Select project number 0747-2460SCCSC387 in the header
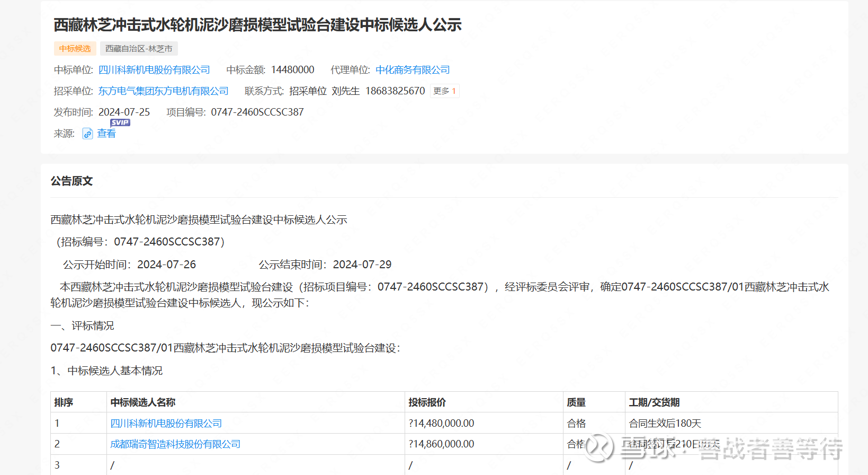 pyautogui.click(x=257, y=112)
